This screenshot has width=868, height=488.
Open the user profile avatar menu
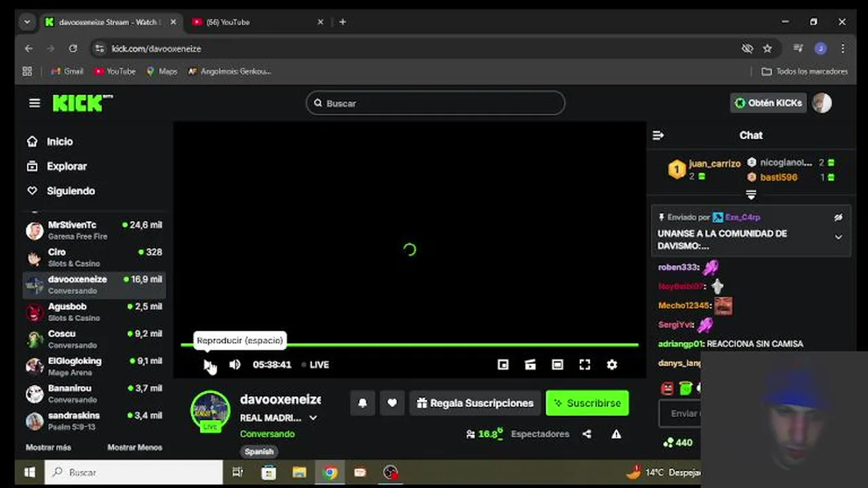coord(821,103)
